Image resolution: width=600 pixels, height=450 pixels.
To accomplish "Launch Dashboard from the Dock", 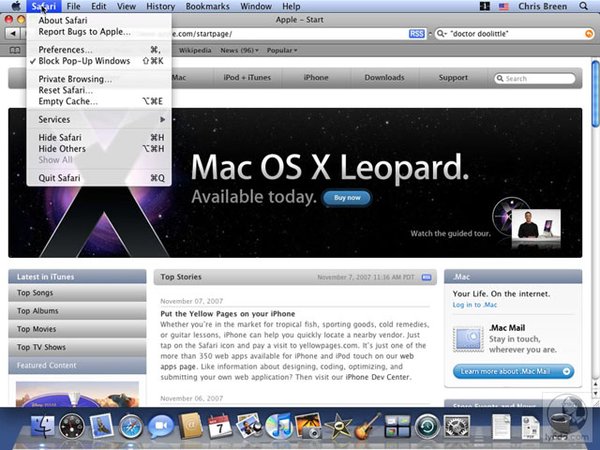I will [72, 426].
